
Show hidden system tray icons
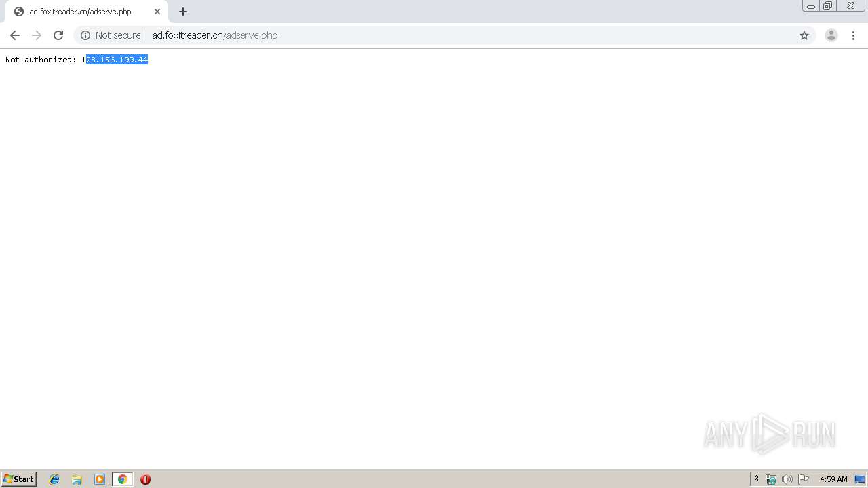(x=757, y=479)
